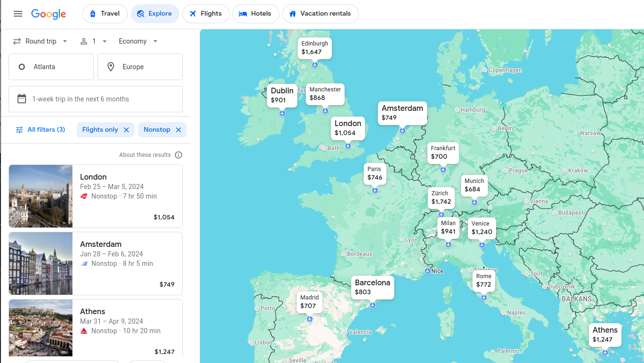Viewport: 644px width, 363px height.
Task: Open the Round trip dropdown
Action: coord(41,41)
